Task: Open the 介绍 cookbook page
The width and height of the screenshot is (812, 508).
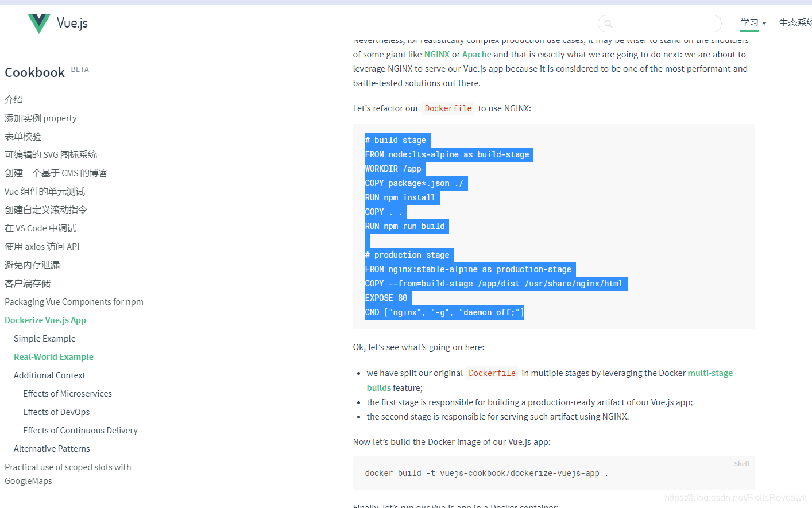Action: coord(14,100)
